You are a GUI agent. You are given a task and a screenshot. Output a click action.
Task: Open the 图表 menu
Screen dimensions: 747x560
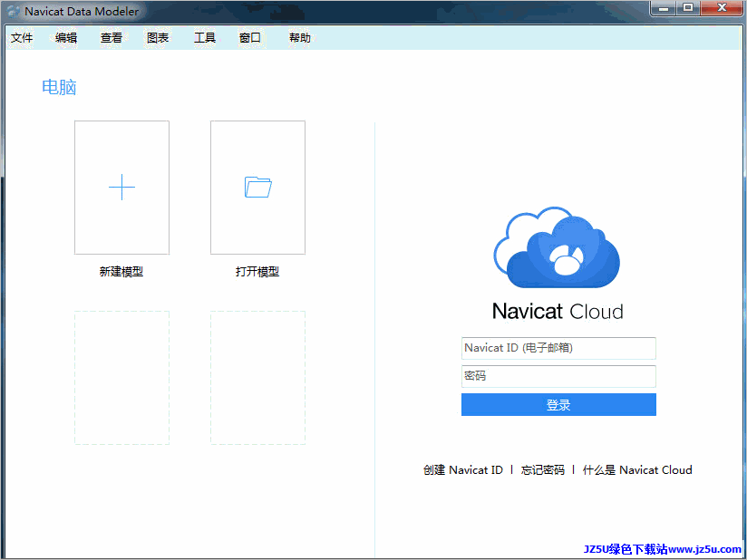click(158, 38)
